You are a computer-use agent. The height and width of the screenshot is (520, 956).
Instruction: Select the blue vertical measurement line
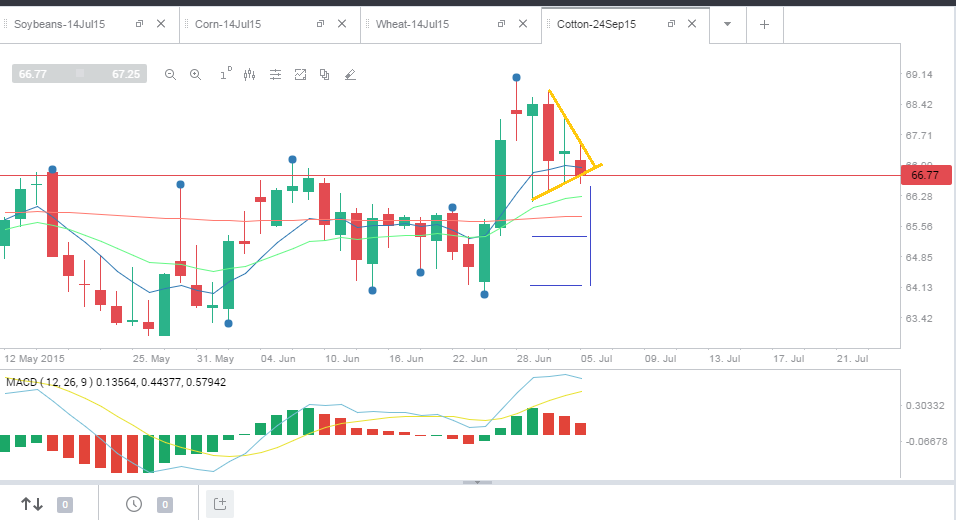point(590,236)
